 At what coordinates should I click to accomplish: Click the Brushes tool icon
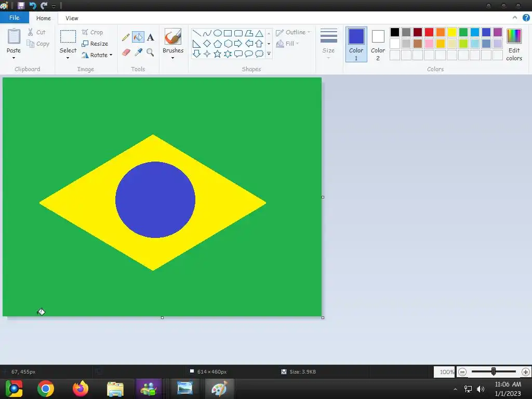[173, 36]
